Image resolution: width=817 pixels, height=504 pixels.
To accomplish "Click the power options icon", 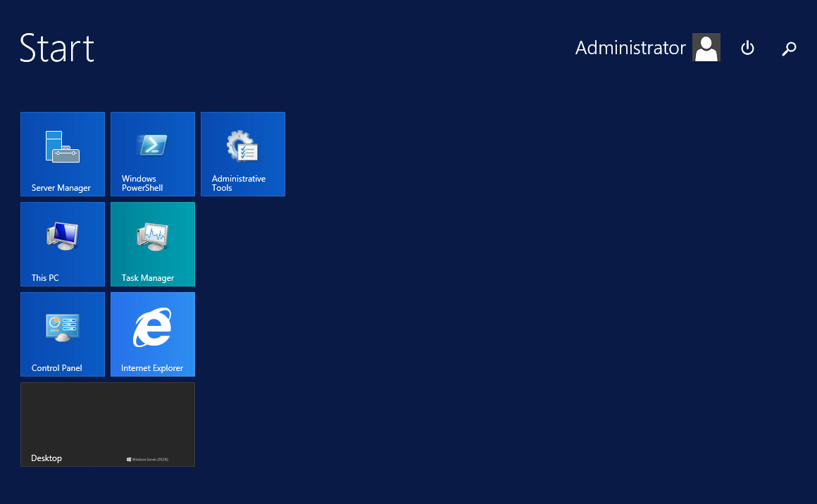I will click(748, 48).
